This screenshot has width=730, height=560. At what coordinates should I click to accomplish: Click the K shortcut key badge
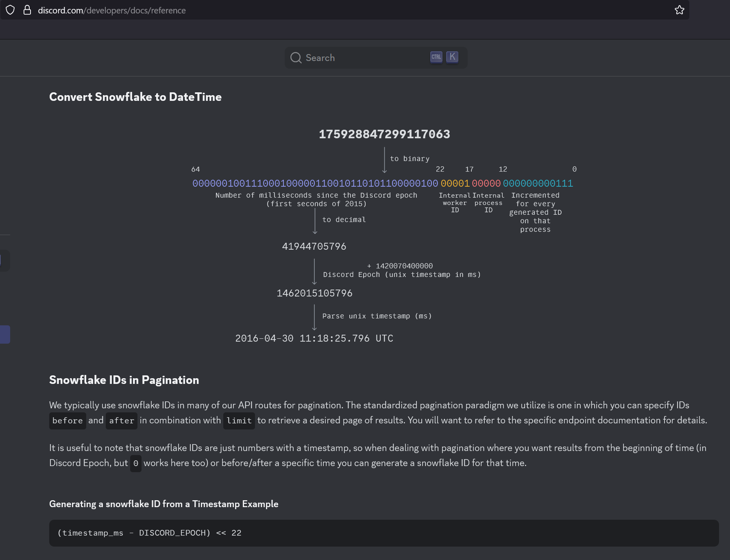tap(452, 57)
